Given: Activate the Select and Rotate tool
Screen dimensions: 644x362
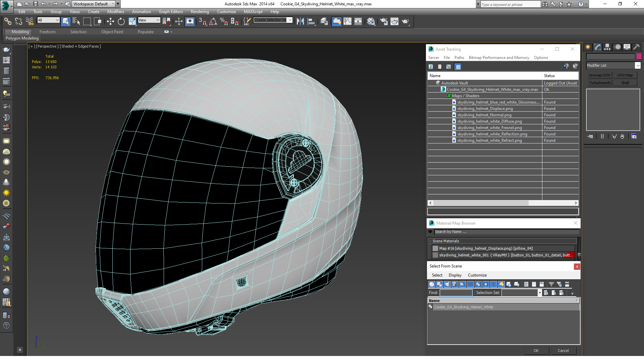Looking at the screenshot, I should (x=121, y=22).
